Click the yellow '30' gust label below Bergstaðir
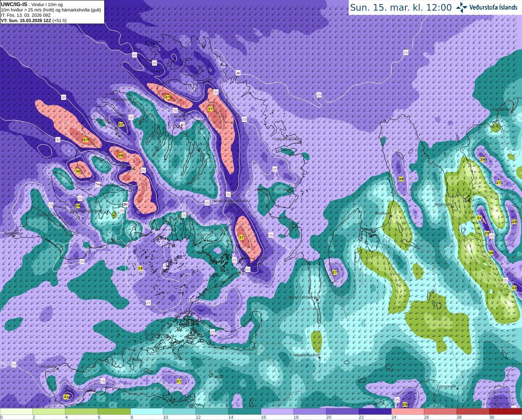 [491, 253]
